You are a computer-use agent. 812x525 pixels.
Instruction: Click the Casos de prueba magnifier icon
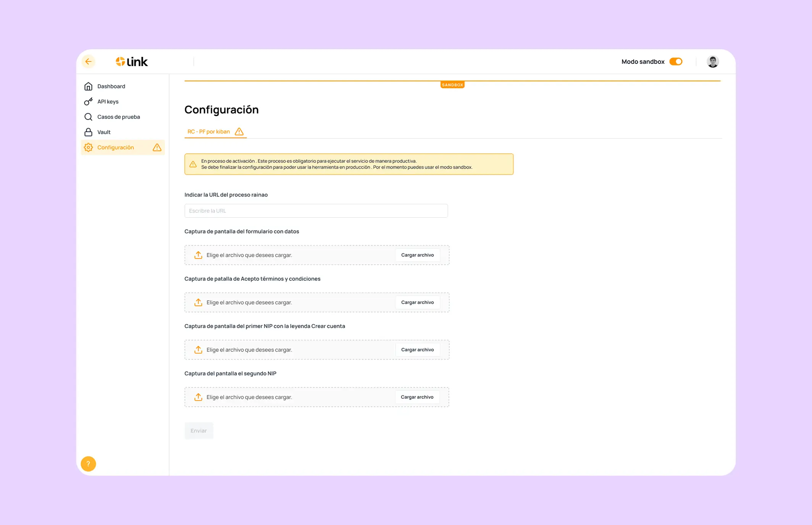(x=88, y=117)
